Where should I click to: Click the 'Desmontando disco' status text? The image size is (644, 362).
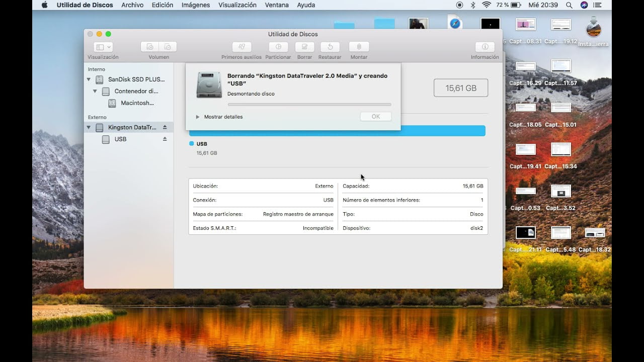coord(251,94)
